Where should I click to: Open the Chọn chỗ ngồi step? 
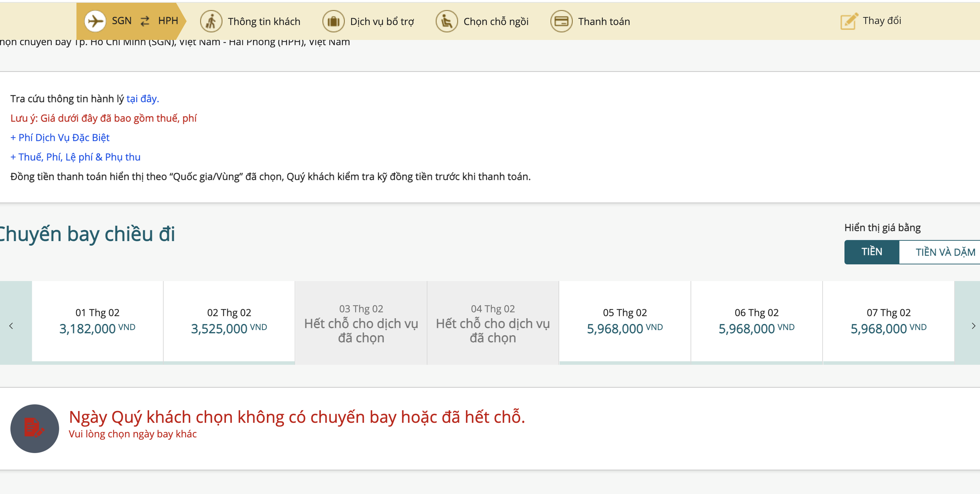496,21
